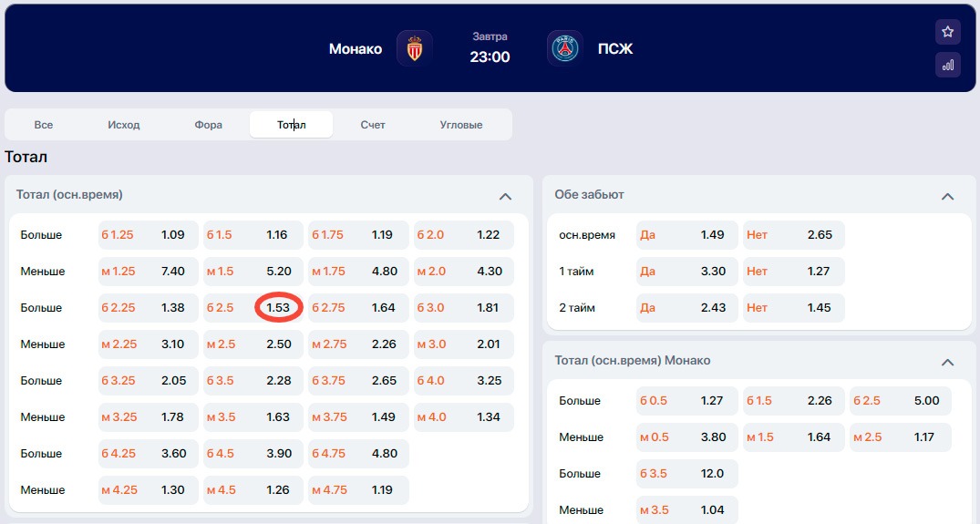
Task: Collapse the Обе забьют section
Action: [947, 196]
